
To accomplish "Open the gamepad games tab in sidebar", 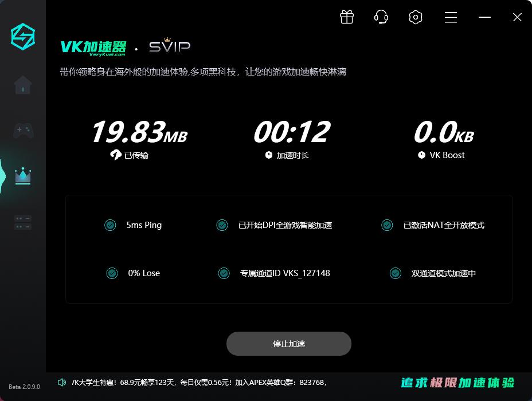I will click(23, 131).
